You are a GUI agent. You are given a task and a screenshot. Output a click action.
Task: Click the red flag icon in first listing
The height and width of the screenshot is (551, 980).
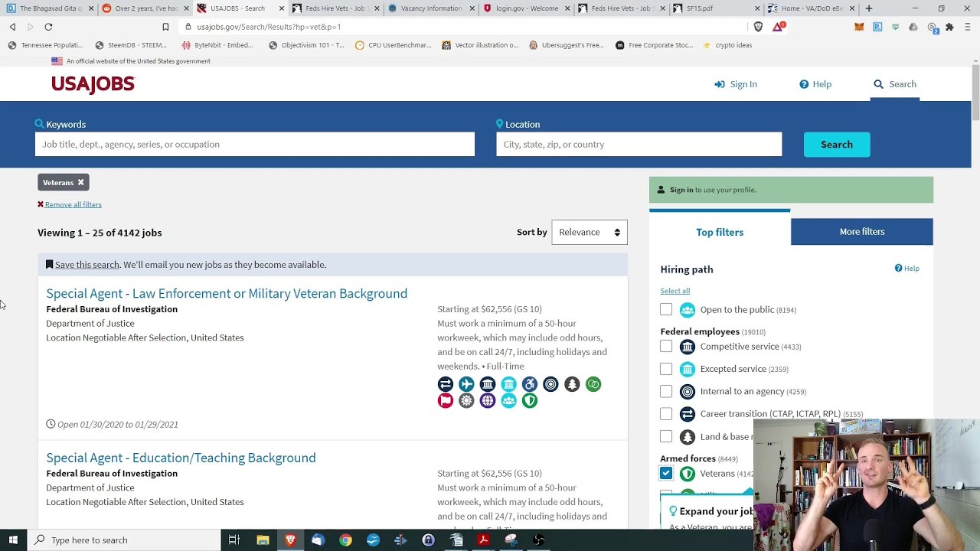tap(446, 400)
